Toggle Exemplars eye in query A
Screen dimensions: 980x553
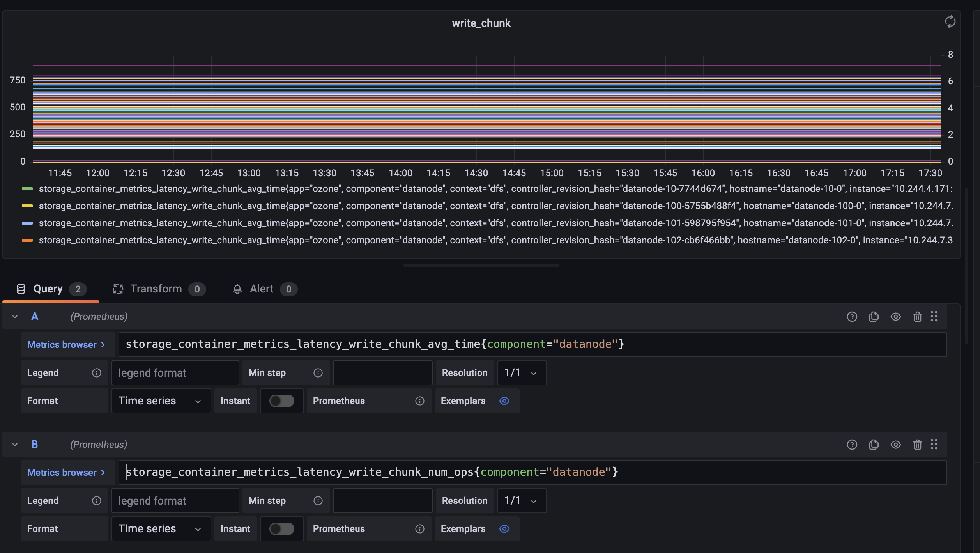pyautogui.click(x=504, y=401)
